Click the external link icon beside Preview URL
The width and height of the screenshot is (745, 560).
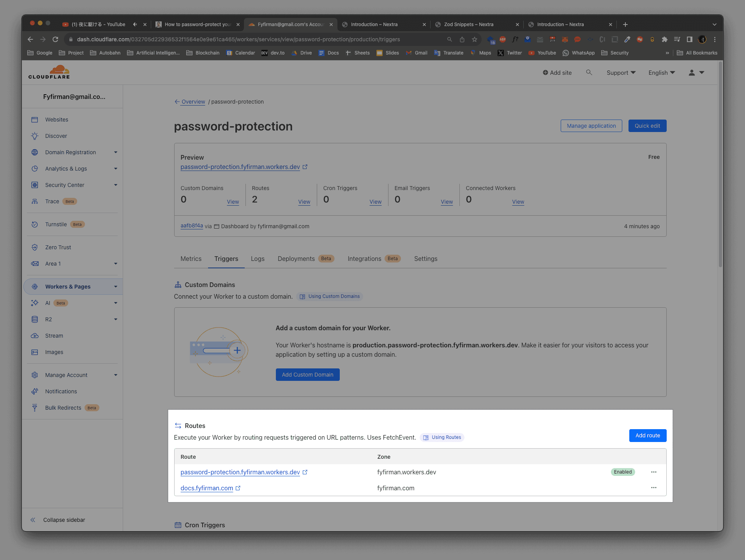[305, 167]
